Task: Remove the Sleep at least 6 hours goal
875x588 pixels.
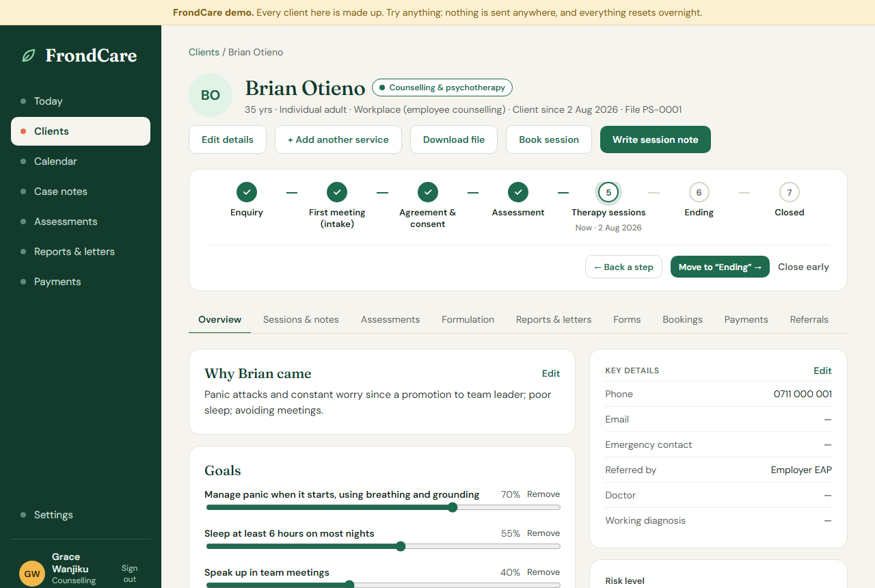Action: point(543,533)
